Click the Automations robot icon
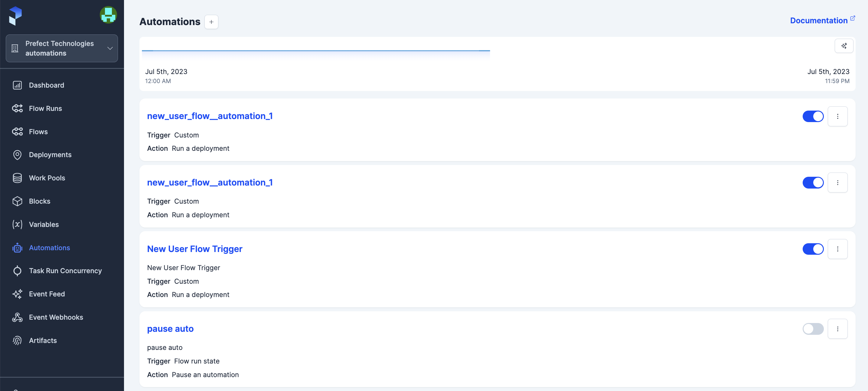868x391 pixels. tap(17, 248)
